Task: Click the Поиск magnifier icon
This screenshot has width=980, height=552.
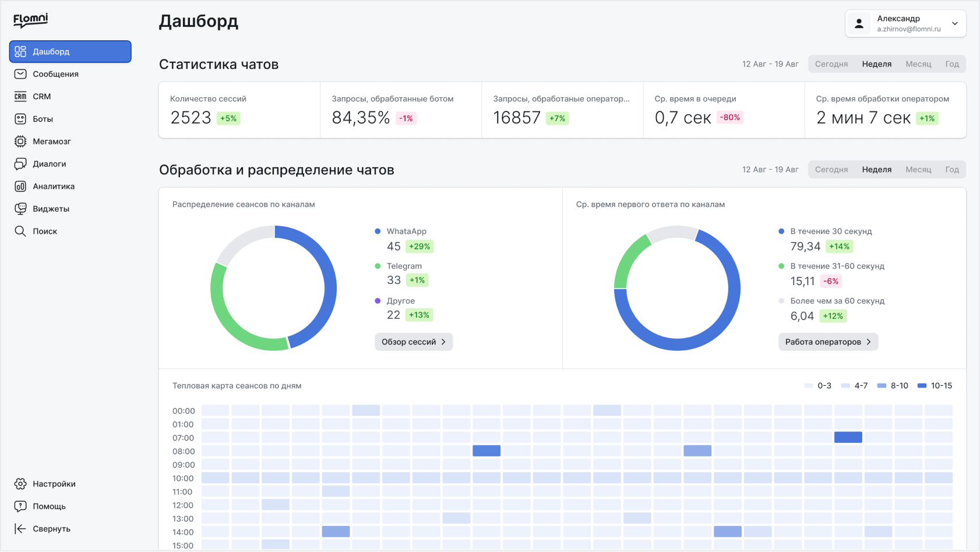Action: pyautogui.click(x=20, y=231)
